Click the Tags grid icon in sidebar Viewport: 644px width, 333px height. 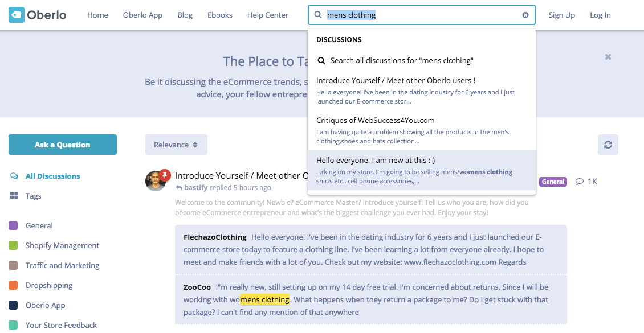[14, 196]
